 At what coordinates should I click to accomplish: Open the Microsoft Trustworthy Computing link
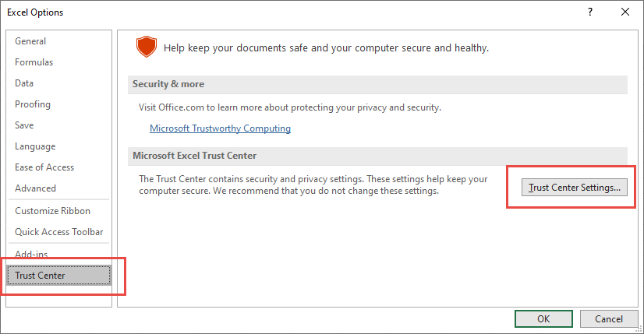point(220,128)
